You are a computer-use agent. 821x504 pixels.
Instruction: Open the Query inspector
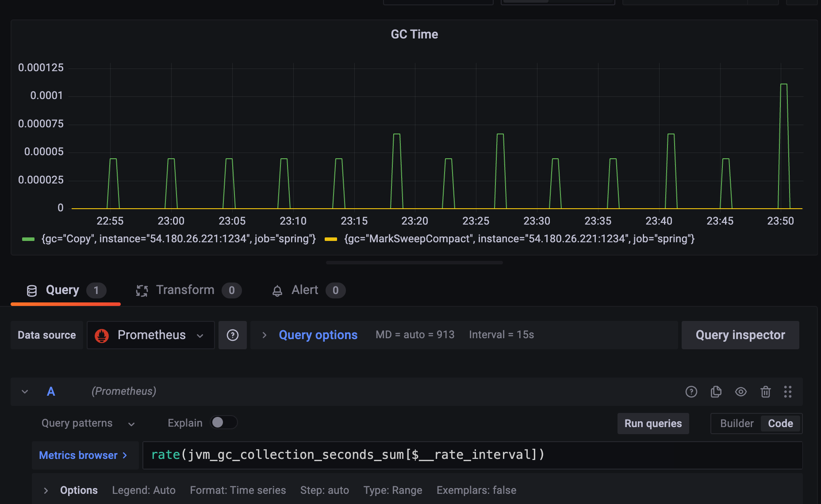click(740, 335)
